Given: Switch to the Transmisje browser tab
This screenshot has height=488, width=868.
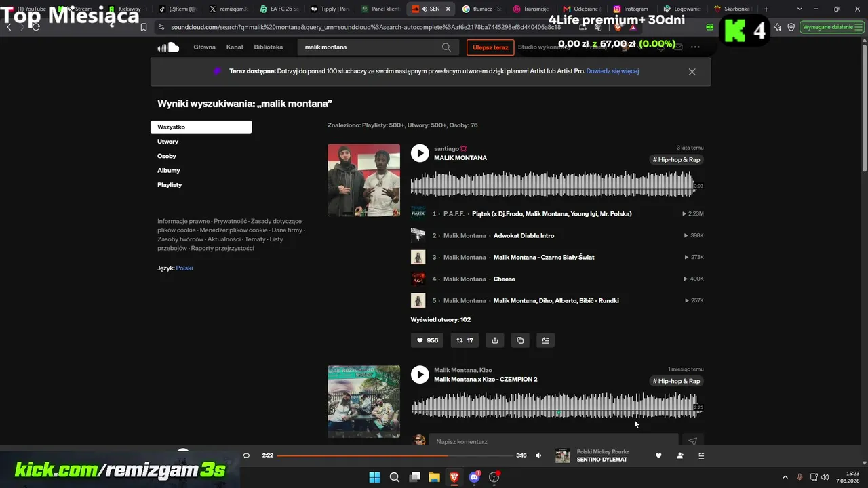Looking at the screenshot, I should click(532, 9).
